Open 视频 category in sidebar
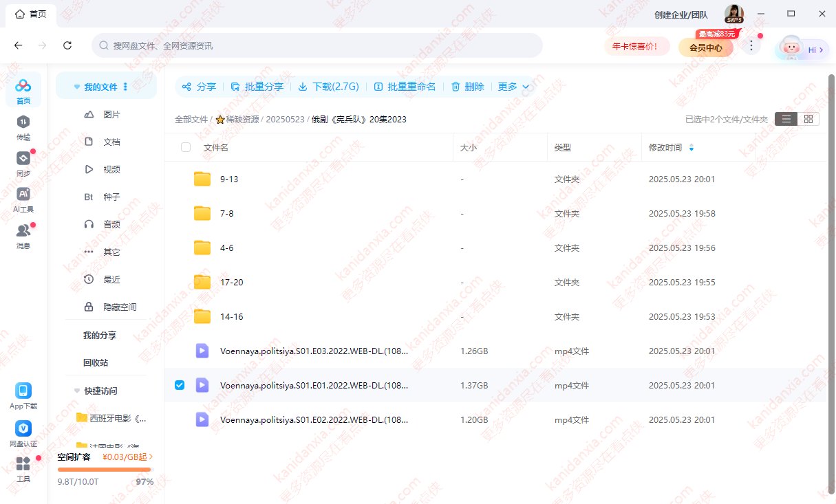Screen dimensions: 836x504 pyautogui.click(x=111, y=169)
